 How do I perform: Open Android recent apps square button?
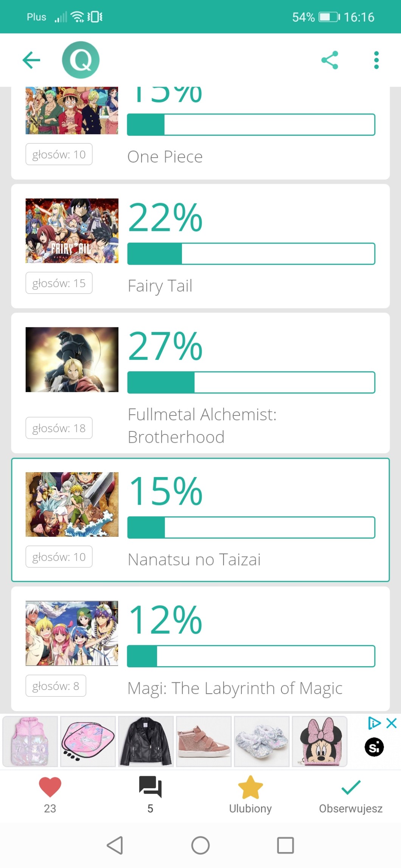pos(285,845)
